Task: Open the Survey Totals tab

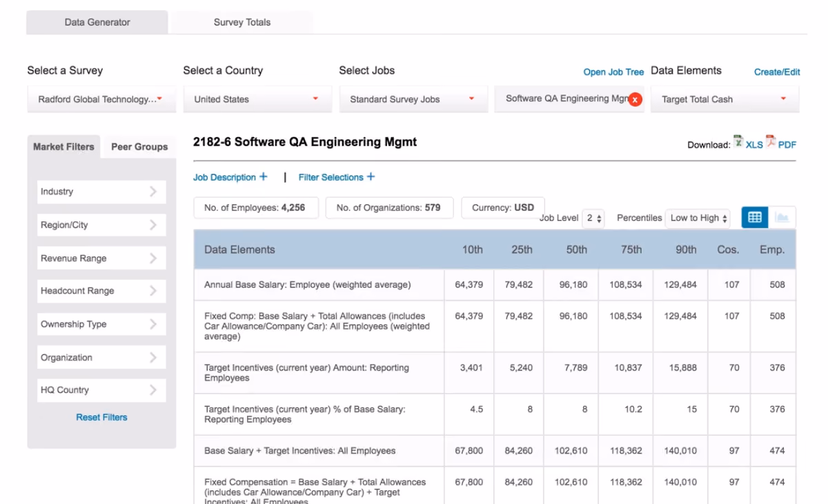Action: pos(241,22)
